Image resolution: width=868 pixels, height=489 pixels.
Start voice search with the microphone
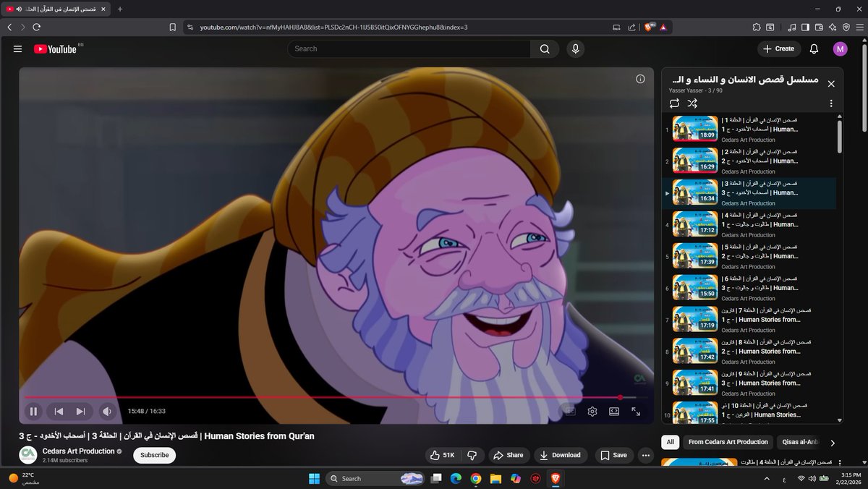click(x=575, y=48)
